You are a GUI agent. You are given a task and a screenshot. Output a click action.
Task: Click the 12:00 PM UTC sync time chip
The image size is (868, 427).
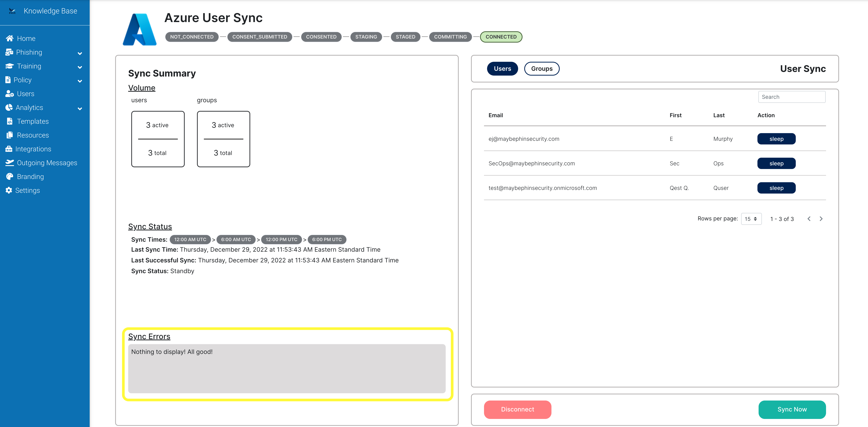[x=281, y=239]
